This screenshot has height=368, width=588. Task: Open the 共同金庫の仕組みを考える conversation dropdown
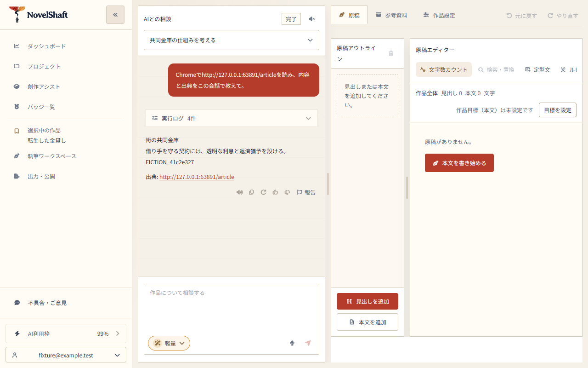(x=232, y=40)
